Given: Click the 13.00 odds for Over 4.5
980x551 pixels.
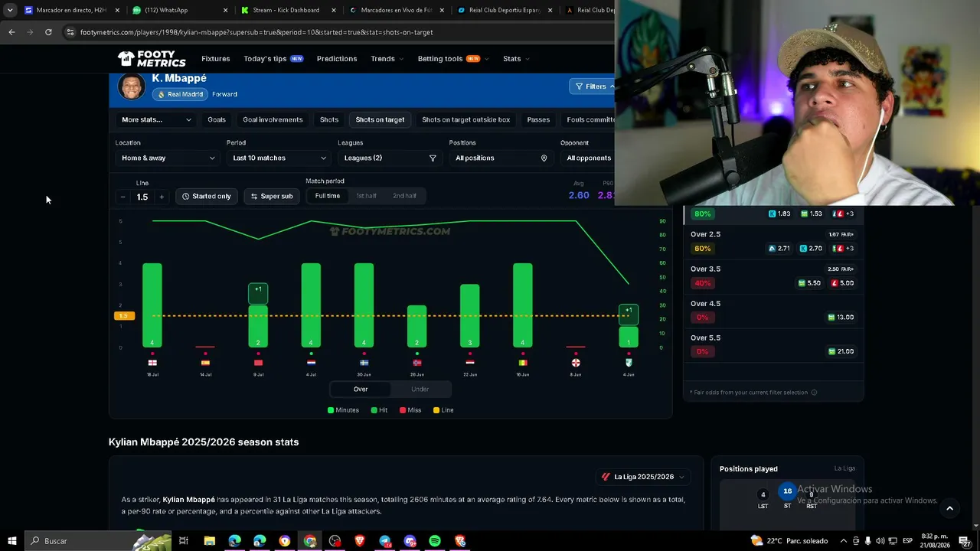Looking at the screenshot, I should pos(841,318).
